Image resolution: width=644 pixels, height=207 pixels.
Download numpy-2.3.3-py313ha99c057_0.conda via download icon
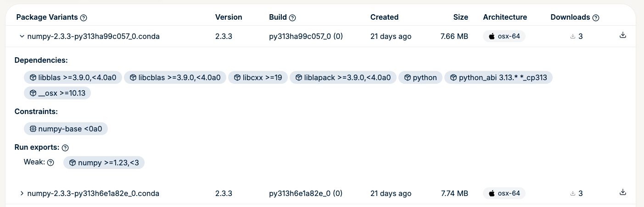(623, 35)
